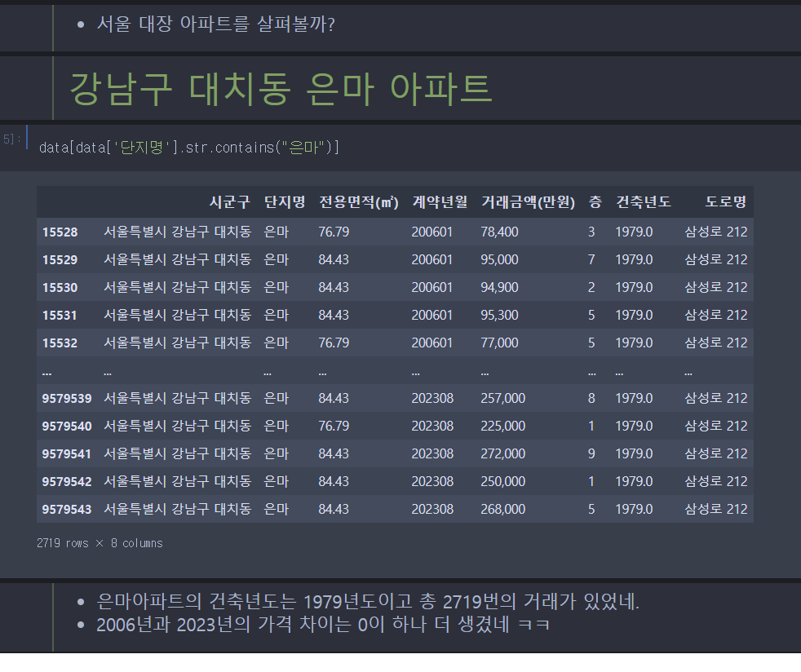Select row index 9579543
The image size is (801, 672).
point(67,509)
